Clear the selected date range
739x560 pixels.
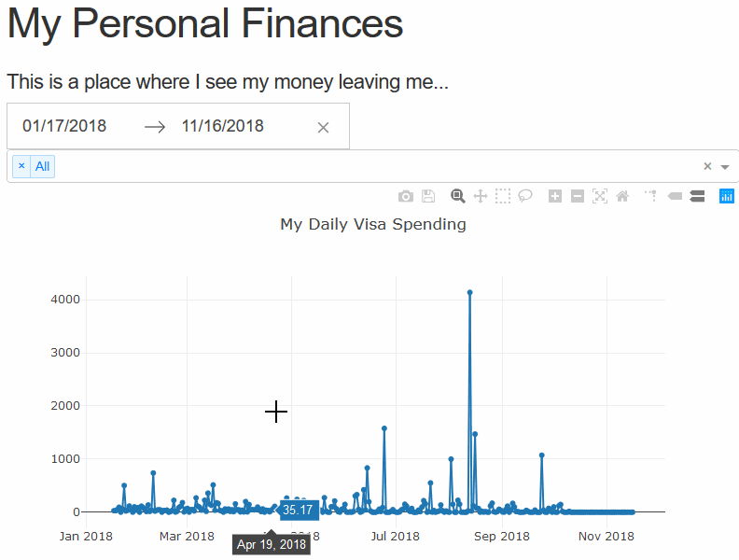coord(323,127)
